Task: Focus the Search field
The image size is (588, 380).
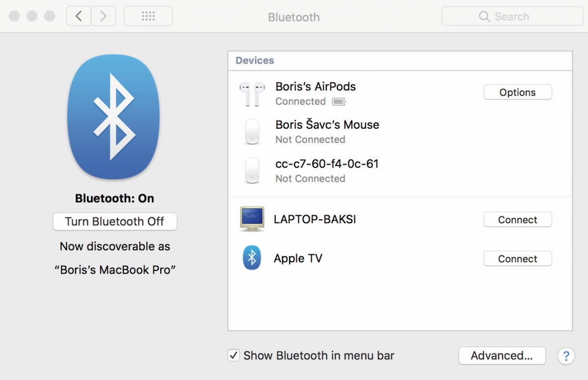Action: coord(512,16)
